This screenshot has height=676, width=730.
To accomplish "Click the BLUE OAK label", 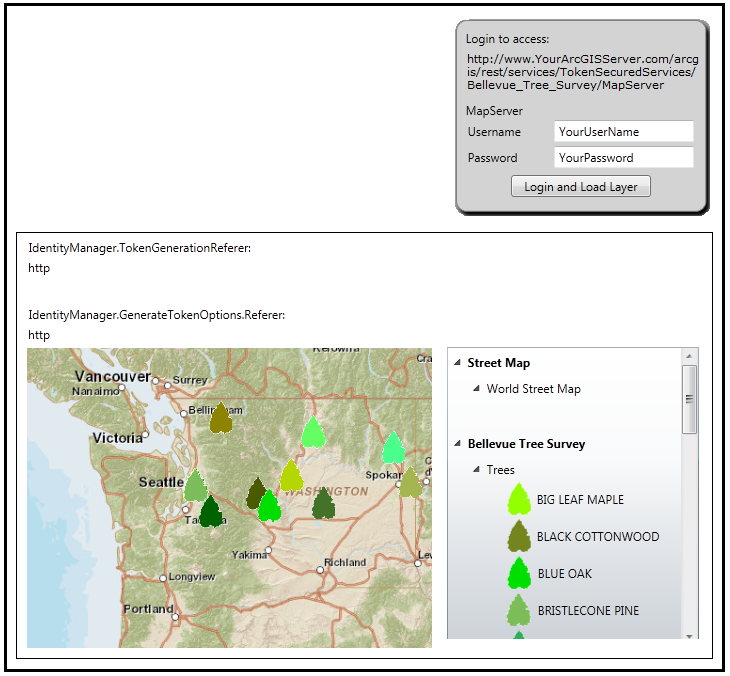I will click(564, 574).
